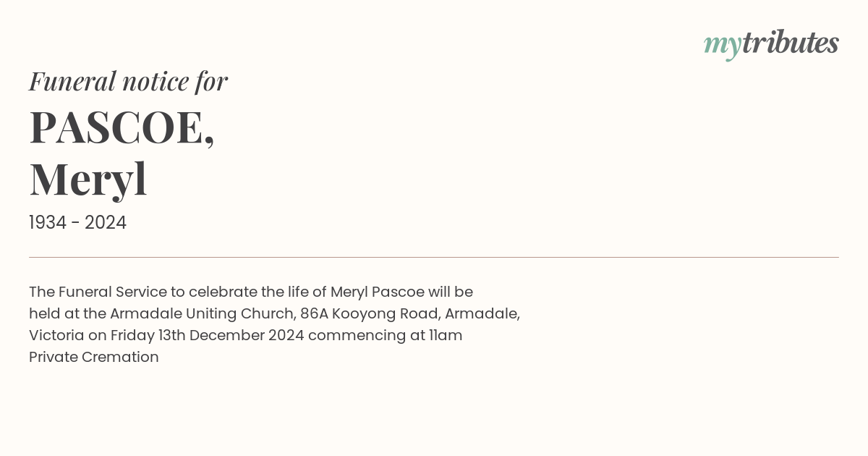The width and height of the screenshot is (868, 456).
Task: Click the dark "tributes" part of logo
Action: tap(791, 43)
